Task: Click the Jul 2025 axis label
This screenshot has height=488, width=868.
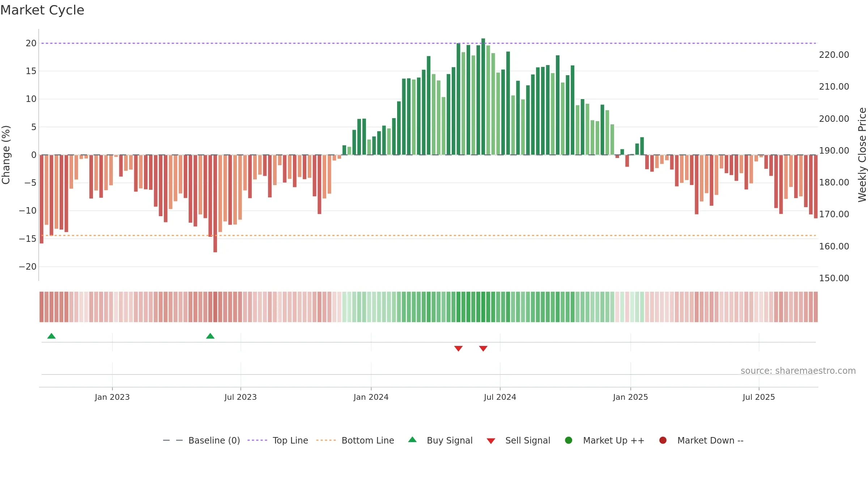Action: 759,397
